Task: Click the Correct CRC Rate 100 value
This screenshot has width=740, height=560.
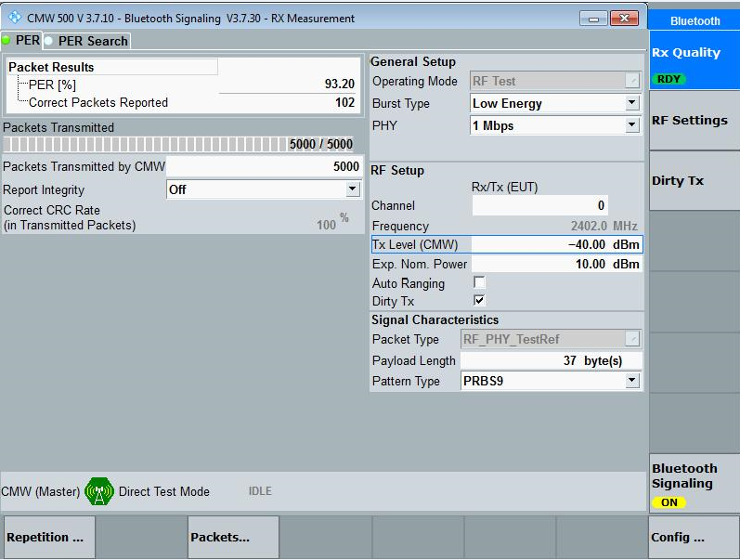Action: click(327, 225)
